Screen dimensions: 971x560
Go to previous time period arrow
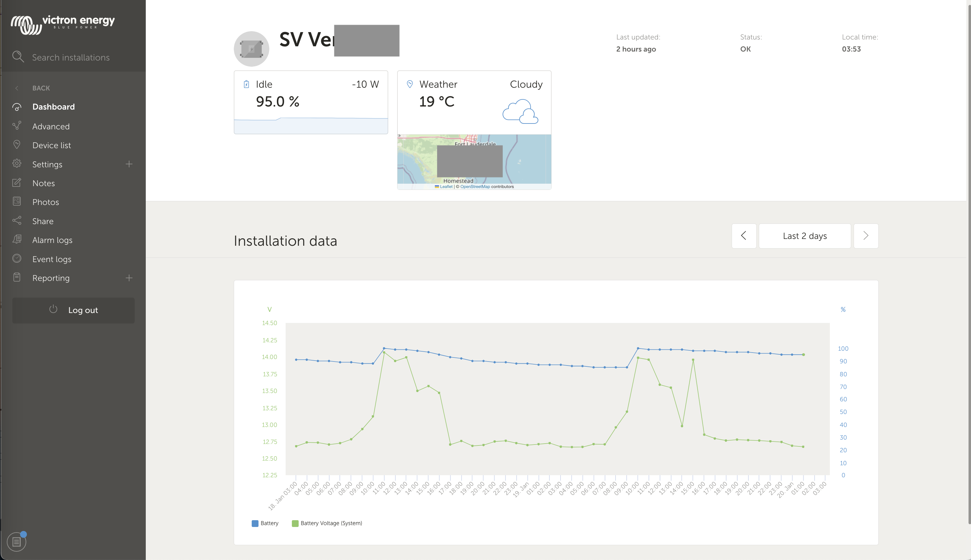click(x=744, y=236)
